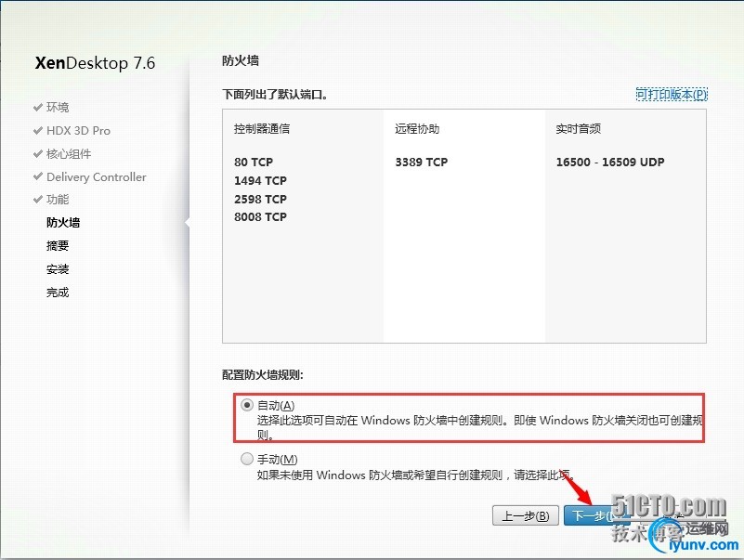744x560 pixels.
Task: Click the 配置防火墙规则 label
Action: click(262, 375)
